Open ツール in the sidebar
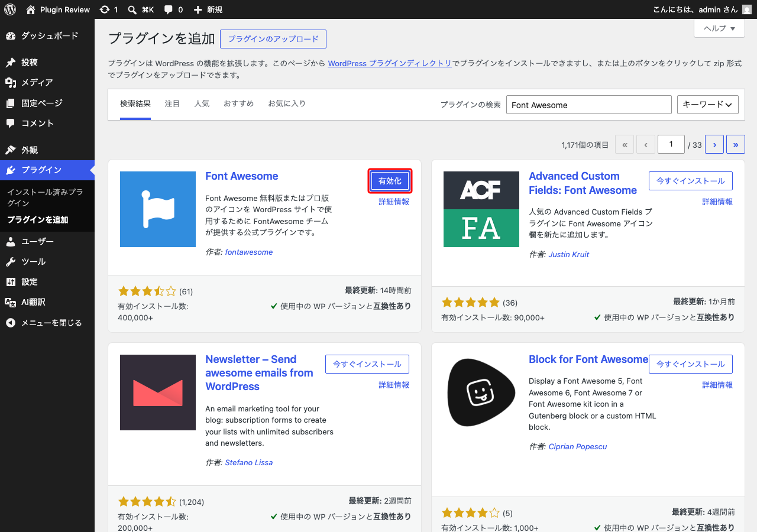757x532 pixels. 47,261
